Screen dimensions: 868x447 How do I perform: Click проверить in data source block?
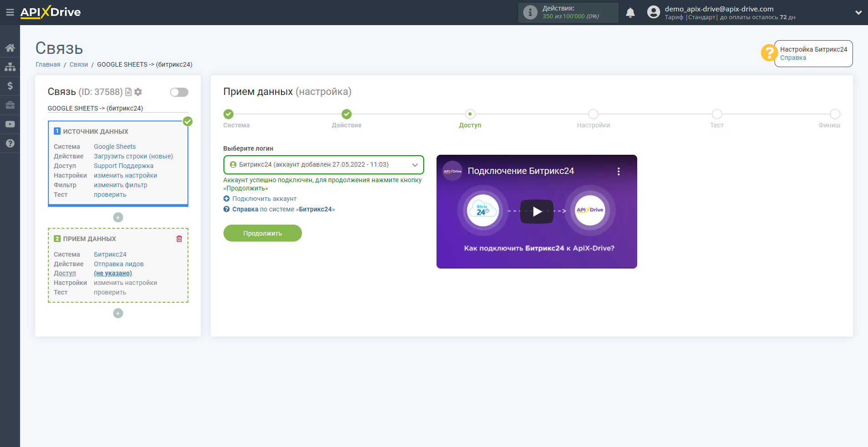[x=110, y=195]
